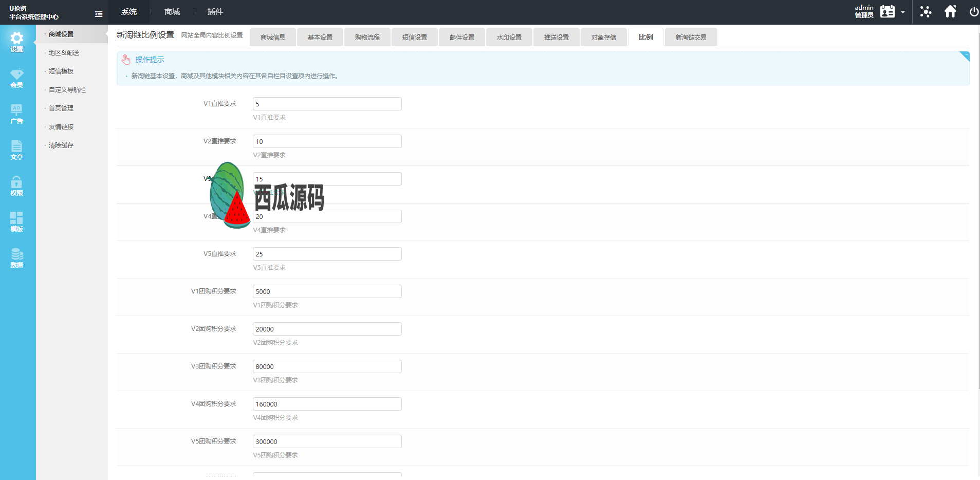
Task: Click the V5直推要求 input field
Action: tap(327, 254)
